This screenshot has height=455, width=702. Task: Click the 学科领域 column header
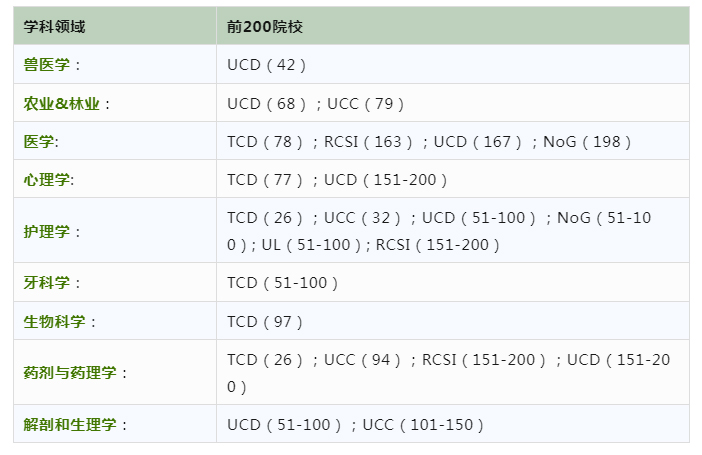click(54, 26)
